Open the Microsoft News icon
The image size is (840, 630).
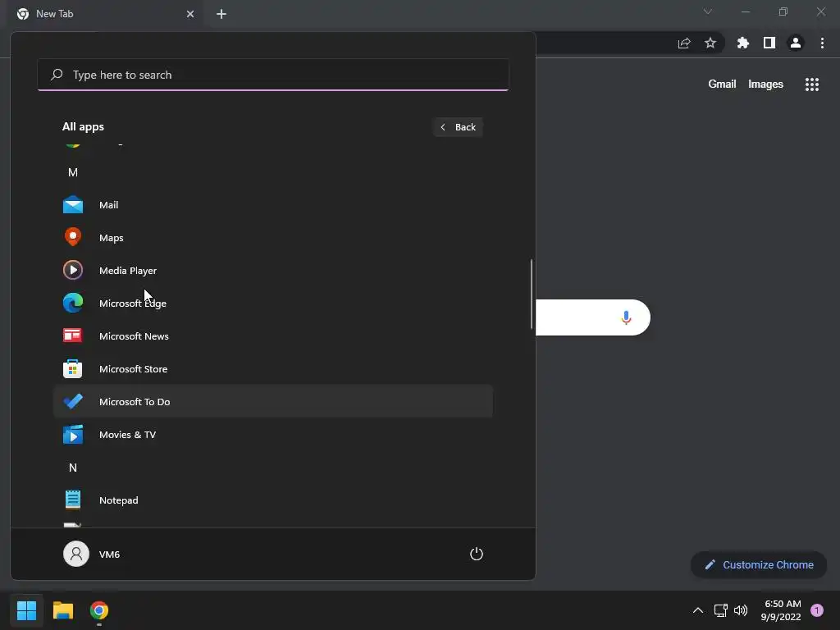coord(73,336)
